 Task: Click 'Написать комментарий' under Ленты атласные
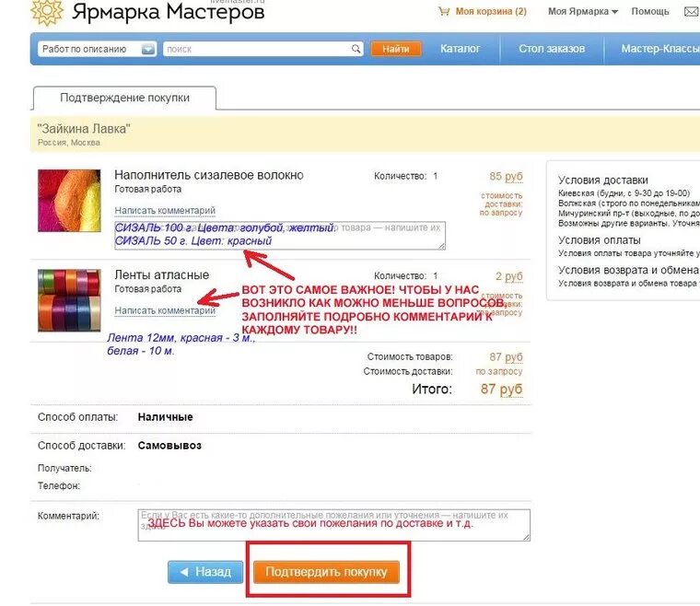pyautogui.click(x=165, y=310)
